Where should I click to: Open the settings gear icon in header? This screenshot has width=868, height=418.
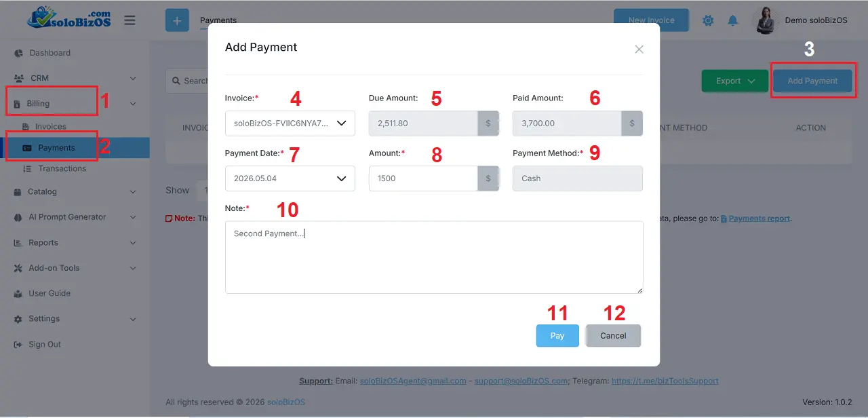click(x=708, y=20)
